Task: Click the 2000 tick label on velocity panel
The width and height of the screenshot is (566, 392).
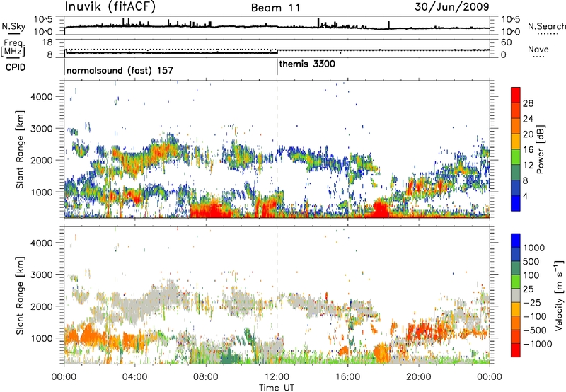Action: [x=42, y=306]
